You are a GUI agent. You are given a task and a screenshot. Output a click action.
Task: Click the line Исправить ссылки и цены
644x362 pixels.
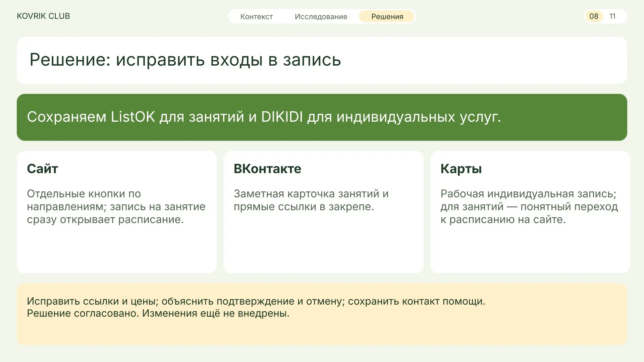[x=256, y=301]
